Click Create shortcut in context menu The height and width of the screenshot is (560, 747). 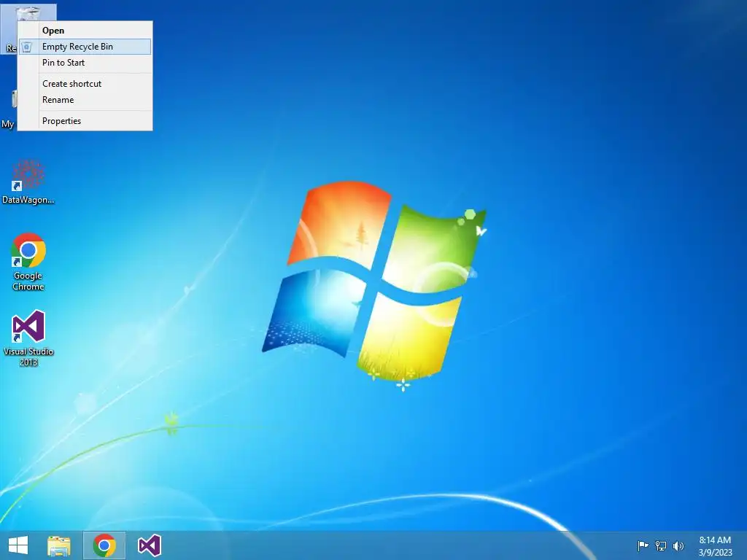[x=85, y=84]
